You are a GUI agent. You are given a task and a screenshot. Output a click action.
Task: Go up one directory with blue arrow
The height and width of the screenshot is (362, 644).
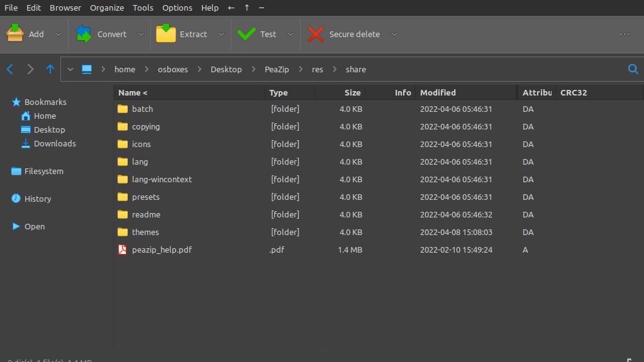pos(50,69)
